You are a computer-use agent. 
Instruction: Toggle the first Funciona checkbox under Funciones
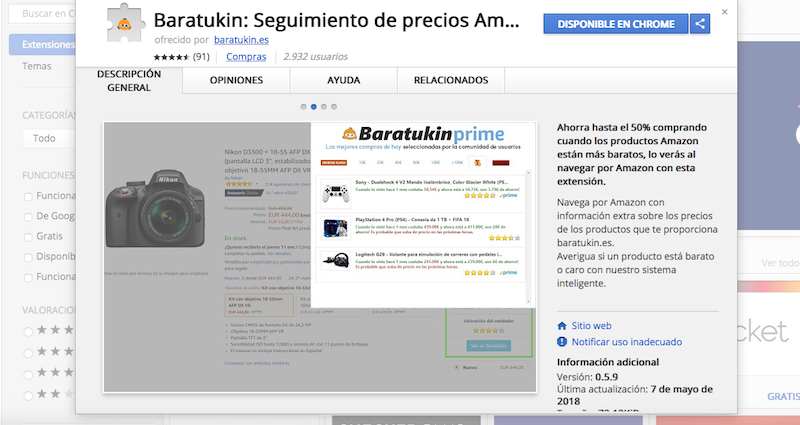28,196
